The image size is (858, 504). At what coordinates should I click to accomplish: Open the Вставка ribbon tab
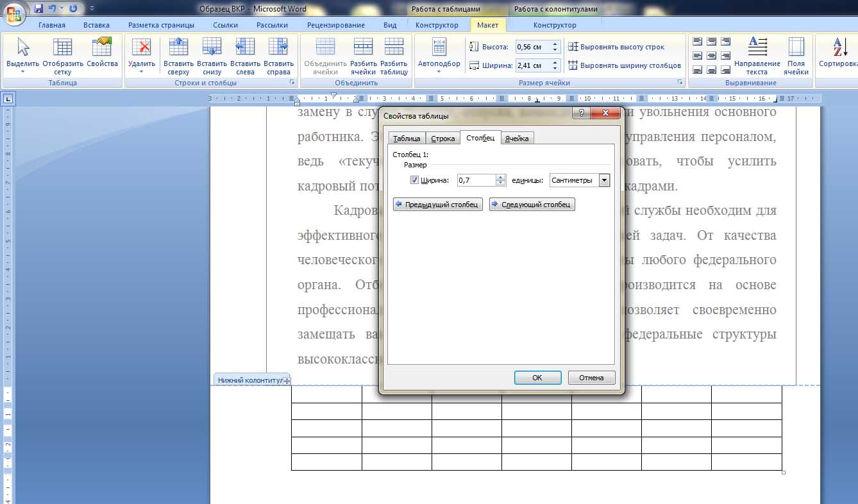click(x=96, y=25)
